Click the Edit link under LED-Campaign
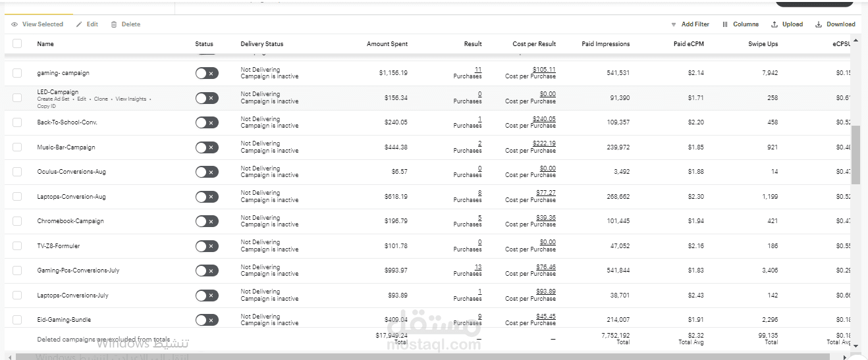 click(82, 99)
